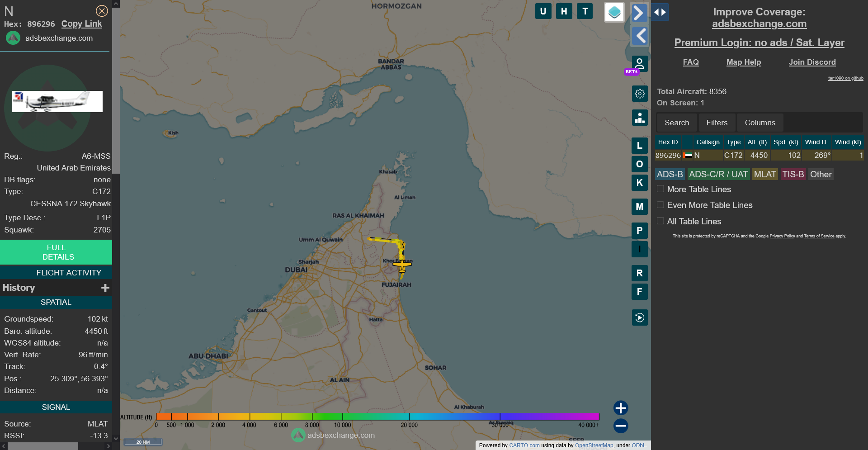Sort table by Hex ID column
The image size is (868, 450).
pyautogui.click(x=668, y=142)
